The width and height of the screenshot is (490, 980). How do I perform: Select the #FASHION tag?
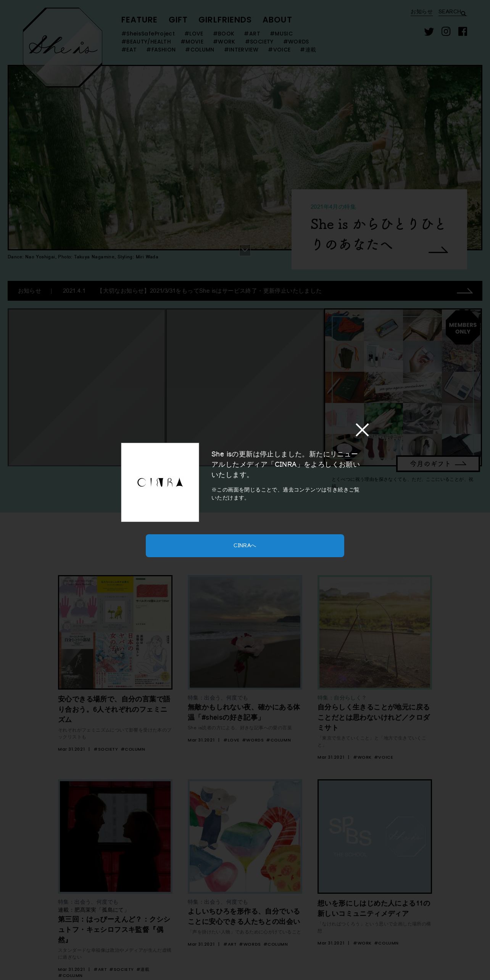(161, 50)
